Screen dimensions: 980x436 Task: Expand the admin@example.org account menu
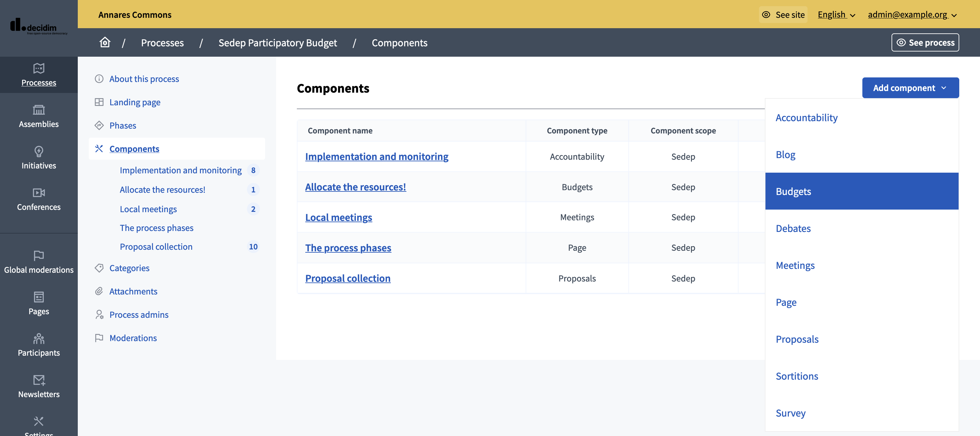pyautogui.click(x=912, y=15)
